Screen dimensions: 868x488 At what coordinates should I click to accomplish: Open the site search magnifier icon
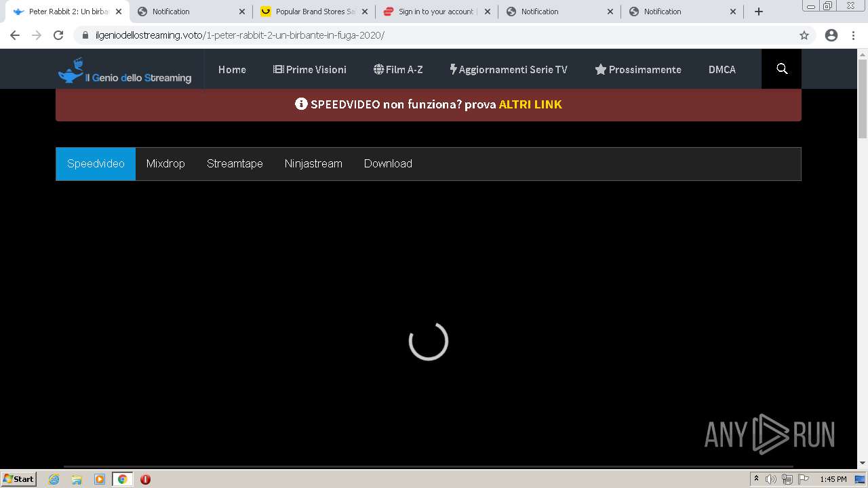coord(782,69)
